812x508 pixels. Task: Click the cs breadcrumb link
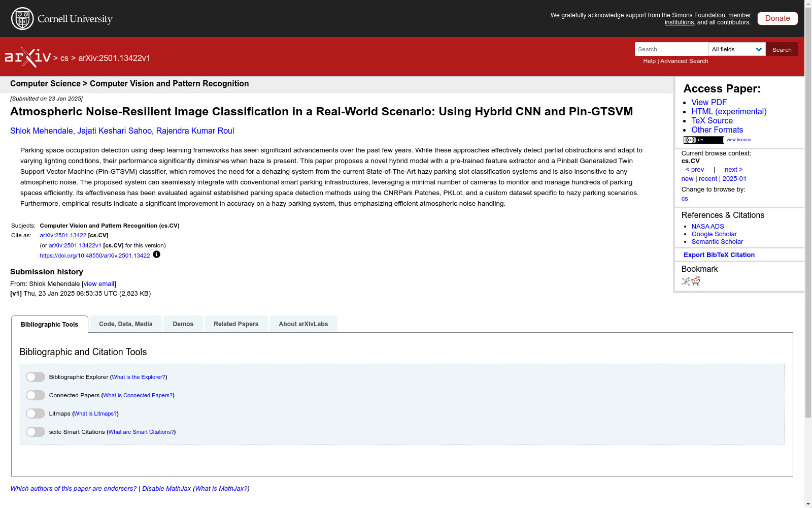point(64,58)
